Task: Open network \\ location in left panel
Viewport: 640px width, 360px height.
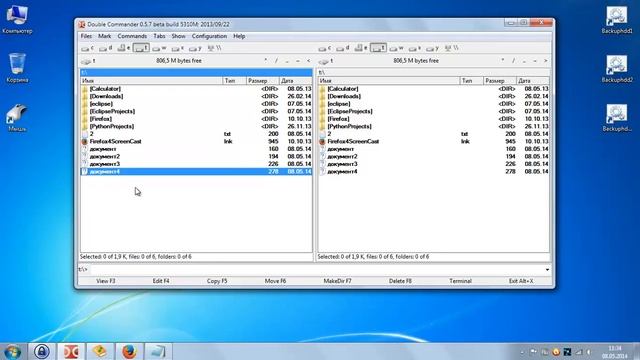Action: pos(215,48)
